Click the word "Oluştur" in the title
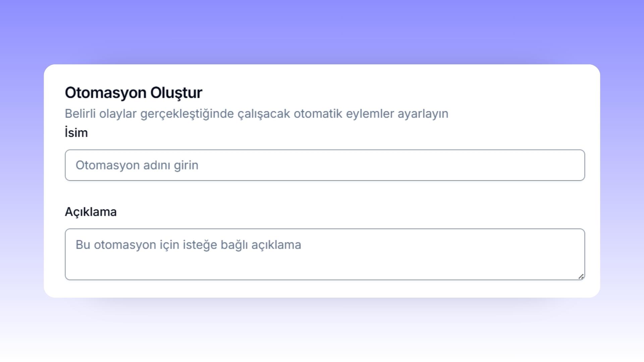Image resolution: width=644 pixels, height=362 pixels. (176, 93)
